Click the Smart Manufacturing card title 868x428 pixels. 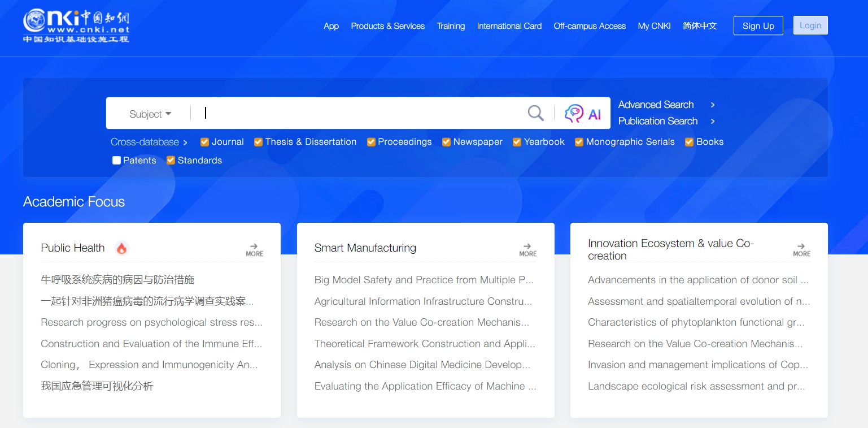(x=365, y=248)
